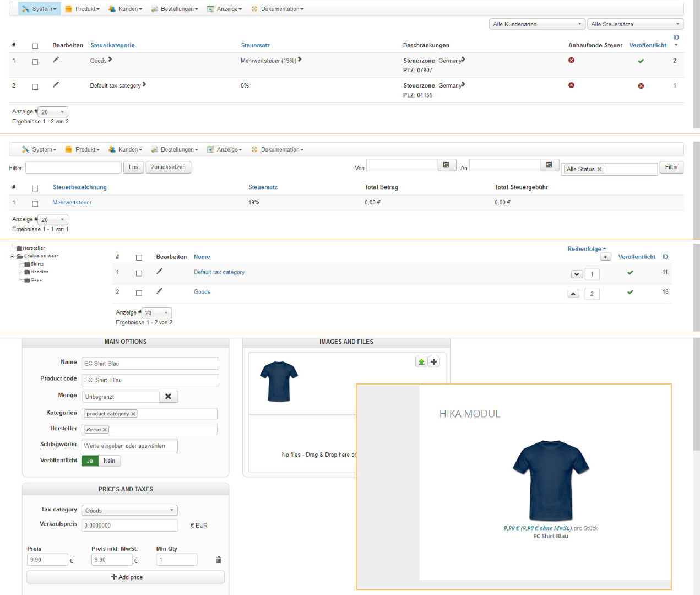Open the Alle Steuersätze filter dropdown
This screenshot has width=700, height=595.
click(x=634, y=24)
